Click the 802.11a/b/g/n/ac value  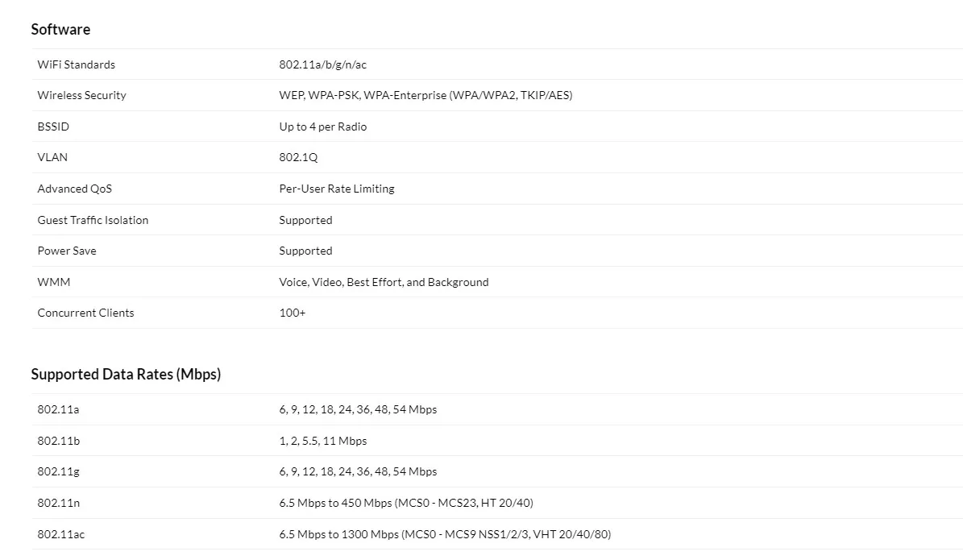322,64
